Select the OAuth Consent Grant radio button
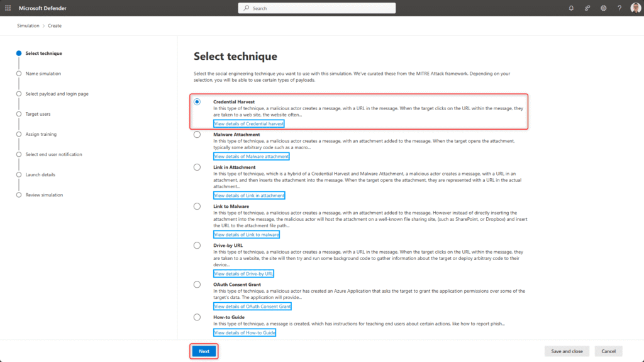The height and width of the screenshot is (362, 644). pos(197,285)
